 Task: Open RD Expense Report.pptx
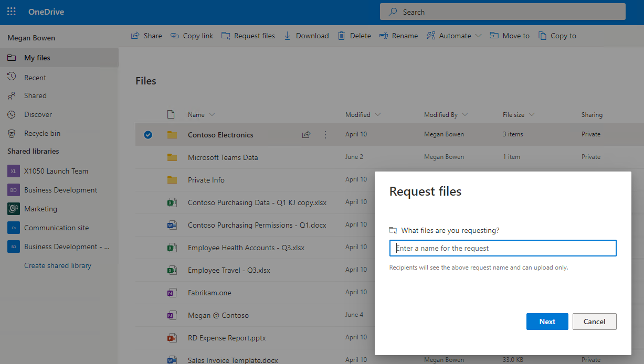coord(227,338)
